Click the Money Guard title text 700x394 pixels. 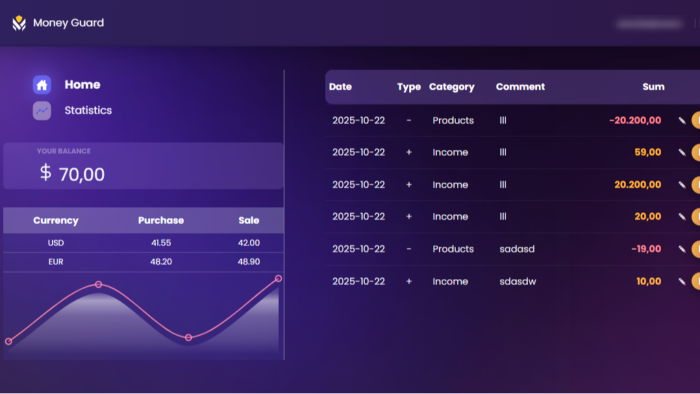pos(68,23)
